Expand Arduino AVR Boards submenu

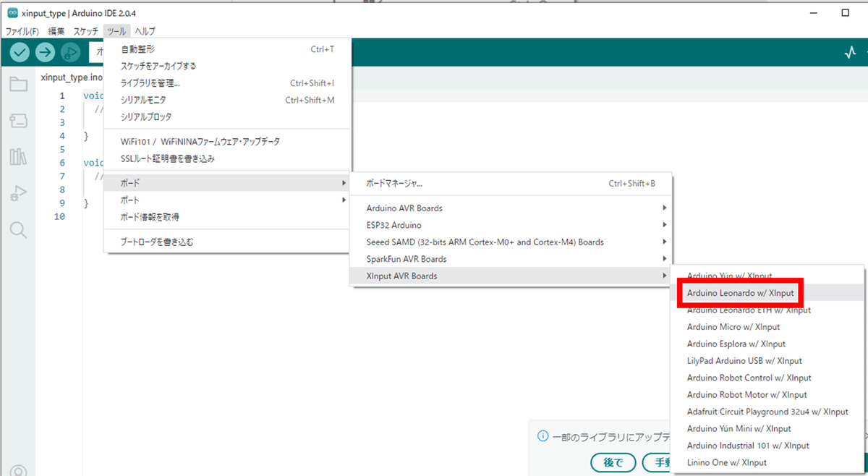[x=511, y=208]
